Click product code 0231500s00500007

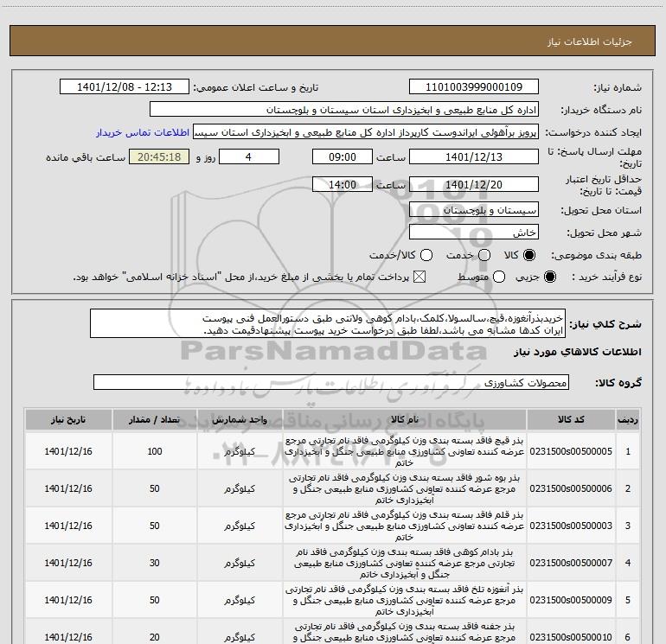pos(571,563)
